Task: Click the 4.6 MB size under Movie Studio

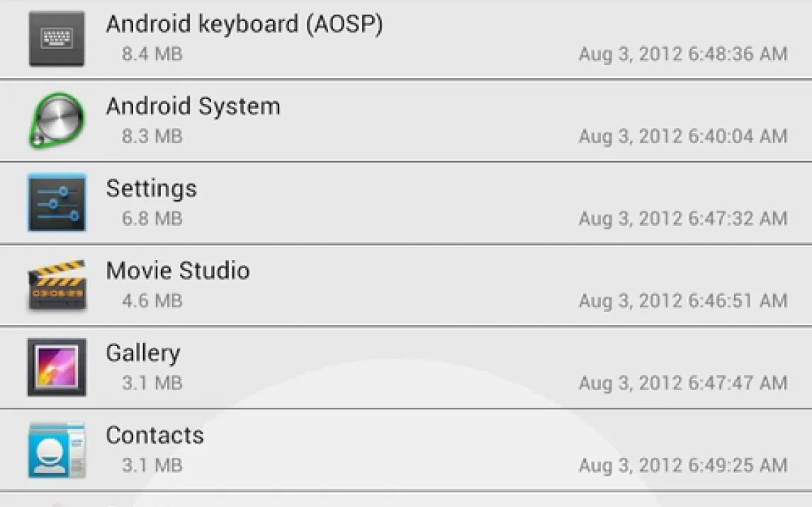Action: click(152, 300)
